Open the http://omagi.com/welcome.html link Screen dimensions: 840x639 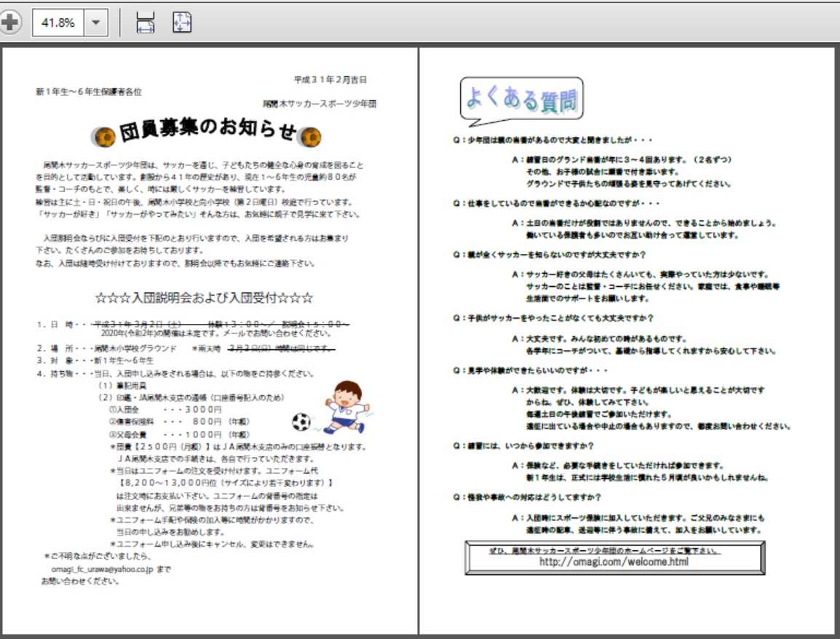coord(614,562)
